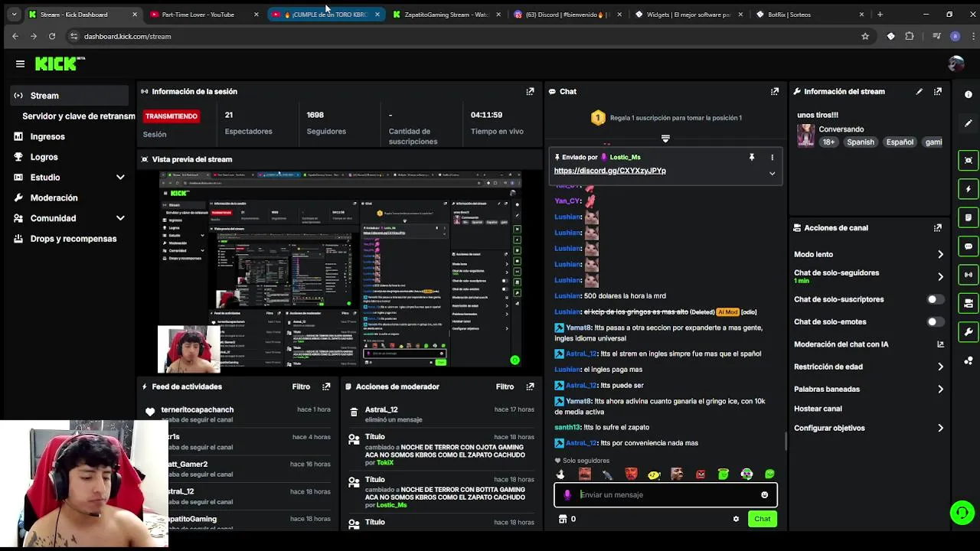This screenshot has height=551, width=980.
Task: Open the discord.gg link in pinned message
Action: 609,171
